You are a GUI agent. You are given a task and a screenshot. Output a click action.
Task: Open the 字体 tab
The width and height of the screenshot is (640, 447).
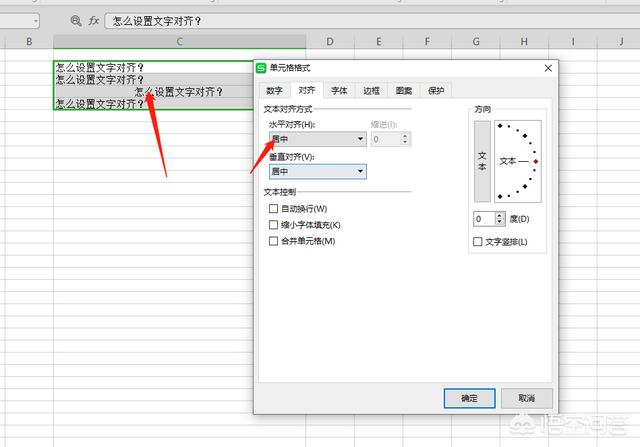point(339,90)
